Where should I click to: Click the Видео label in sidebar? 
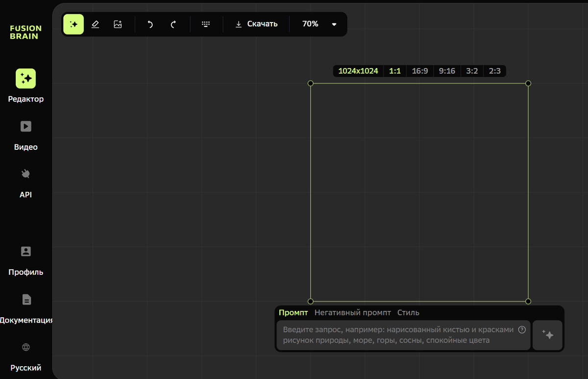26,147
